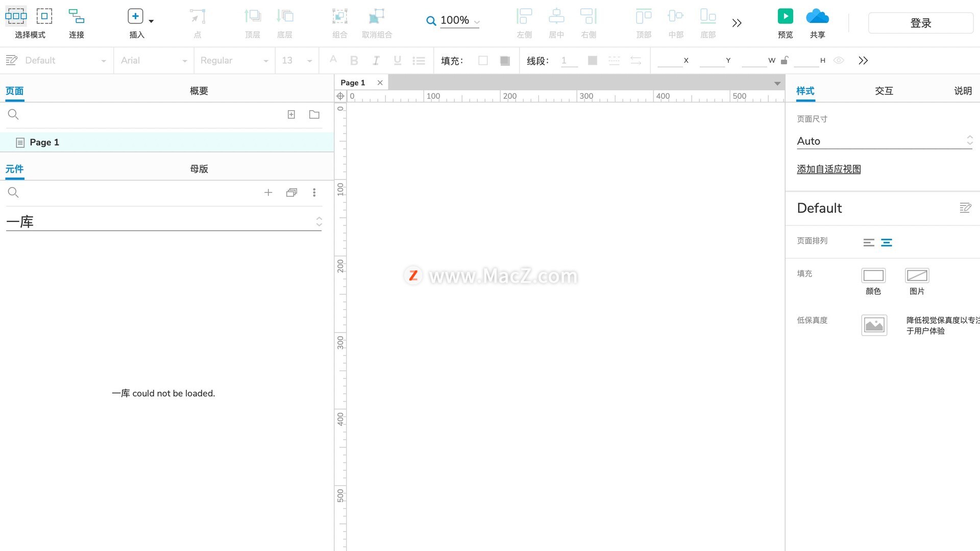Select Page 1 in the pages tree
Screen dimensions: 980x551
[44, 142]
